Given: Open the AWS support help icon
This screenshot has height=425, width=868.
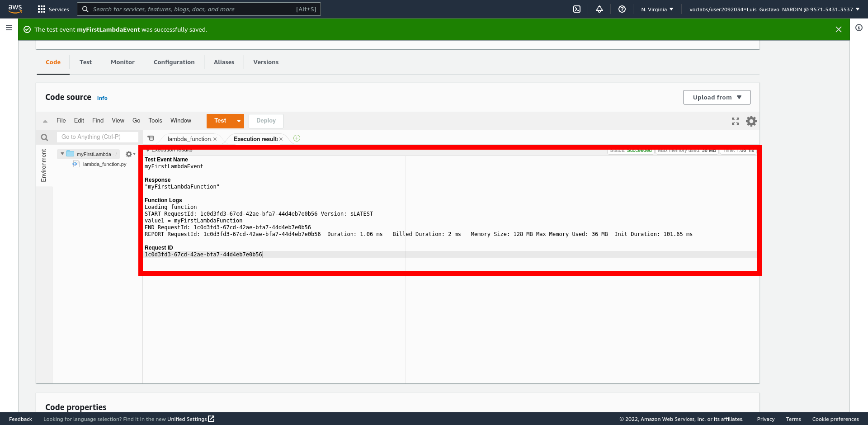Looking at the screenshot, I should pos(622,9).
